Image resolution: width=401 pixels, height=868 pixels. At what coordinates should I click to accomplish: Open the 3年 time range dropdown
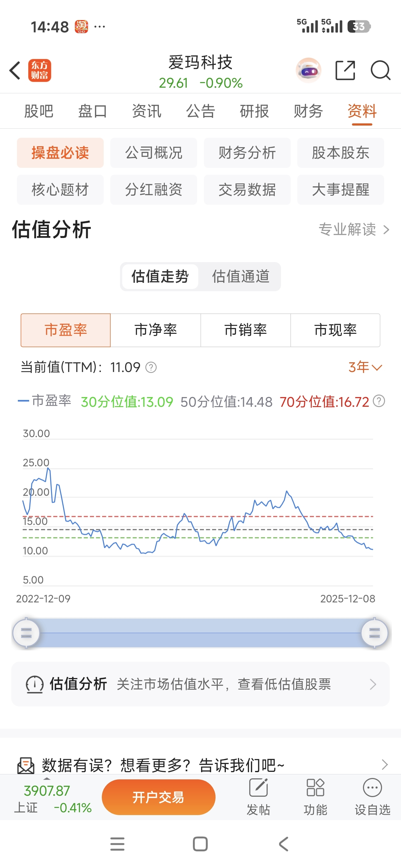365,367
